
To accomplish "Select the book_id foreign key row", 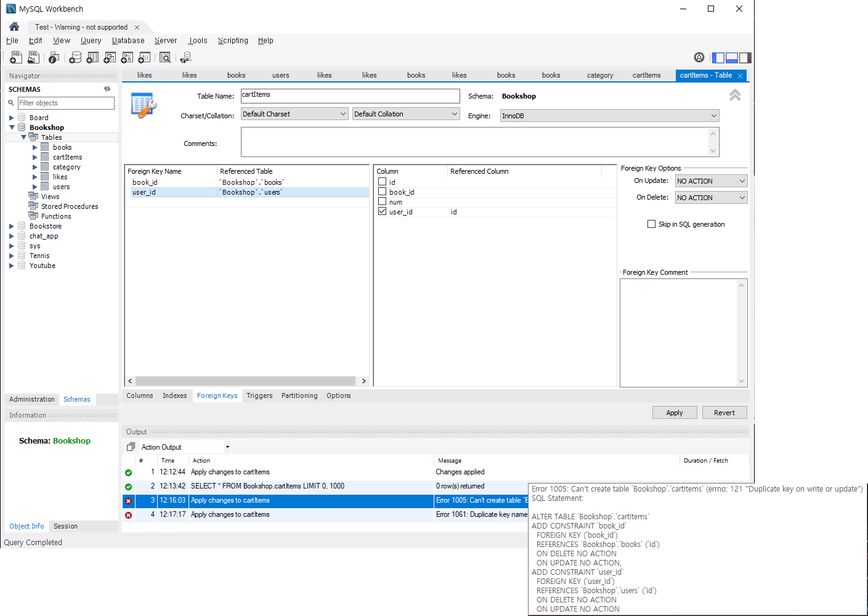I will click(x=247, y=182).
